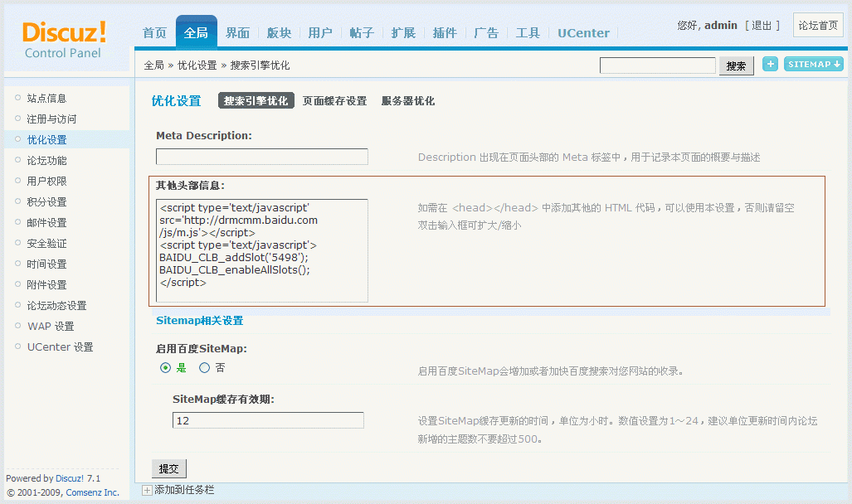The height and width of the screenshot is (504, 852).
Task: Open UCenter 设置 in sidebar
Action: [x=60, y=346]
